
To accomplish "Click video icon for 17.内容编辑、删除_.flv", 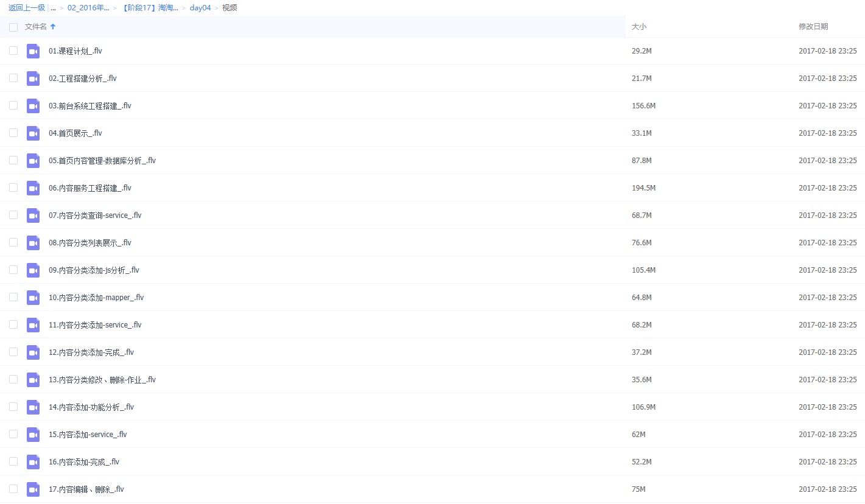I will point(33,489).
